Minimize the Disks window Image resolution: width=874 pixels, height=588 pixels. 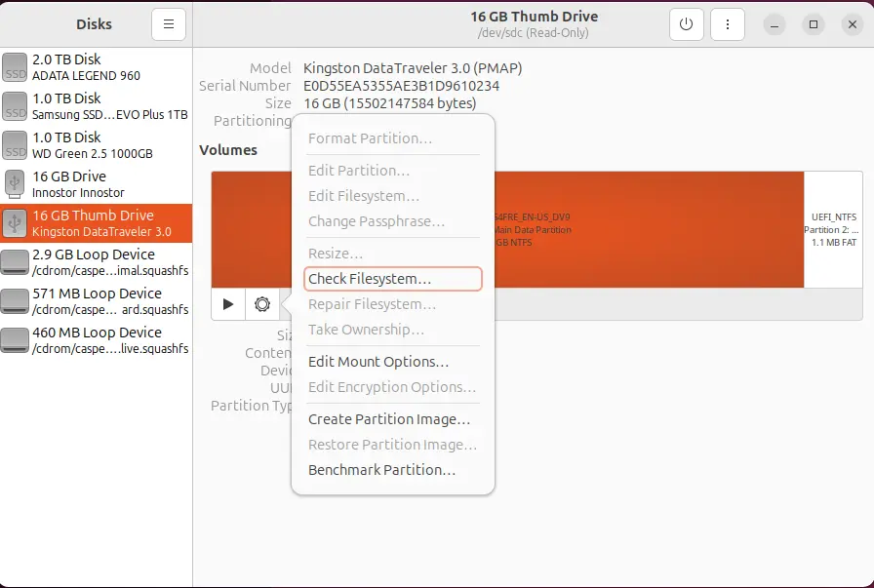[775, 24]
